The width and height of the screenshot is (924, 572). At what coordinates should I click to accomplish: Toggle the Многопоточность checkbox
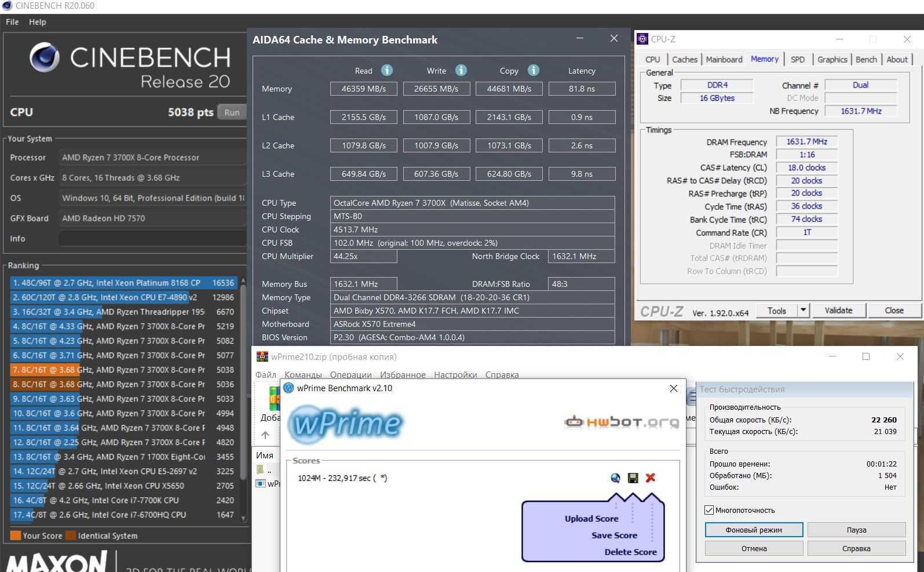[709, 510]
